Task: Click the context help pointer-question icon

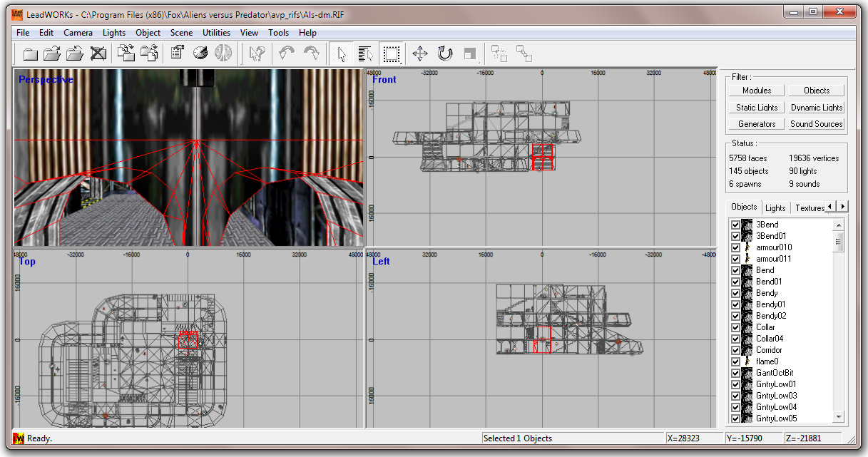Action: [257, 53]
